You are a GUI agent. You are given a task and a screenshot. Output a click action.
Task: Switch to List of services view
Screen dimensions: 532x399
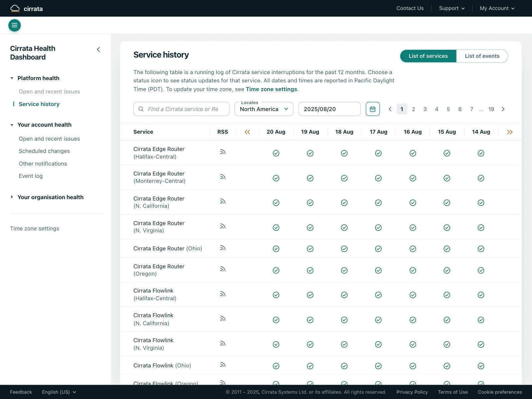(428, 56)
